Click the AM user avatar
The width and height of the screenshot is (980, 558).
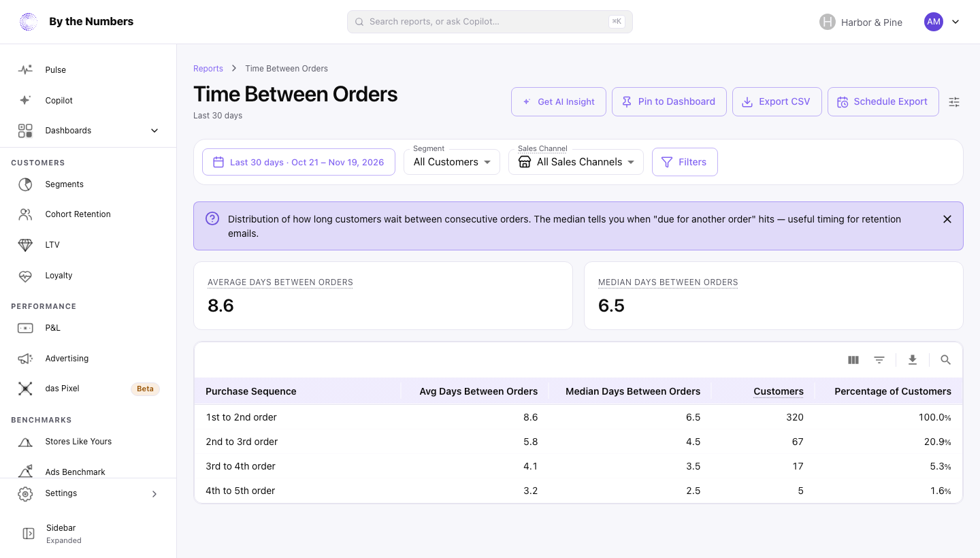[x=934, y=22]
